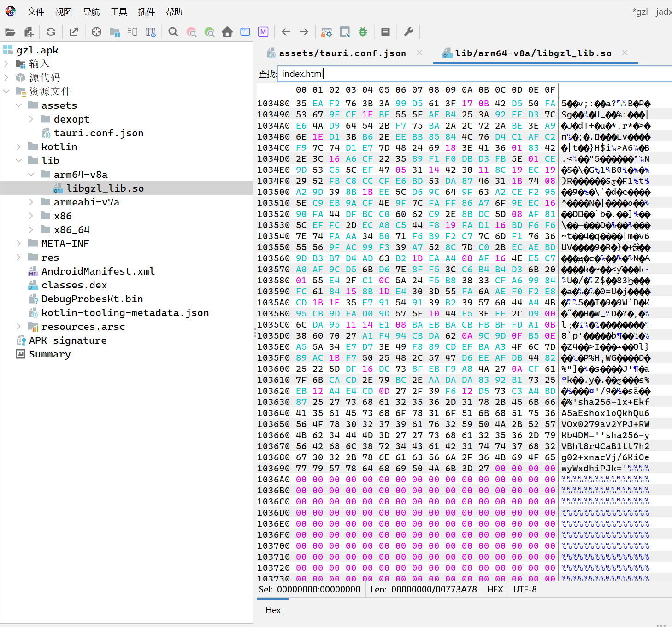Reload the project with refresh icon
Image resolution: width=672 pixels, height=627 pixels.
(x=51, y=32)
